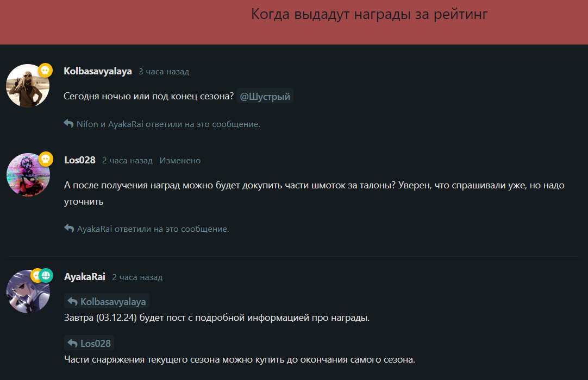Image resolution: width=588 pixels, height=380 pixels.
Task: Click the Los028 reply-quote chip
Action: (89, 343)
